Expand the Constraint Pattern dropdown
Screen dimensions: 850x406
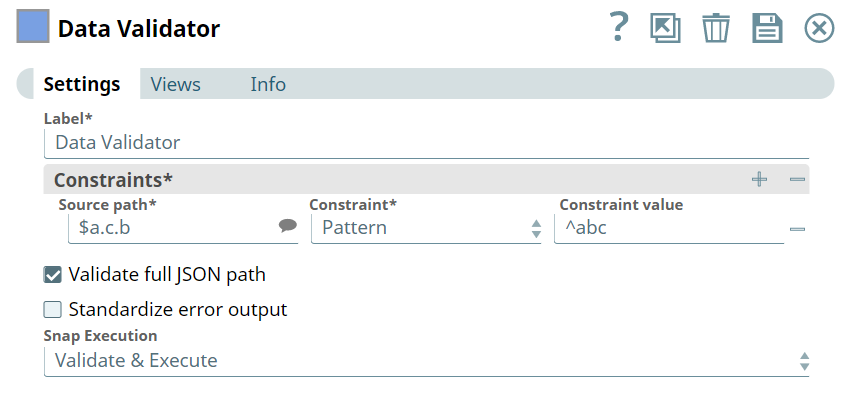click(428, 228)
